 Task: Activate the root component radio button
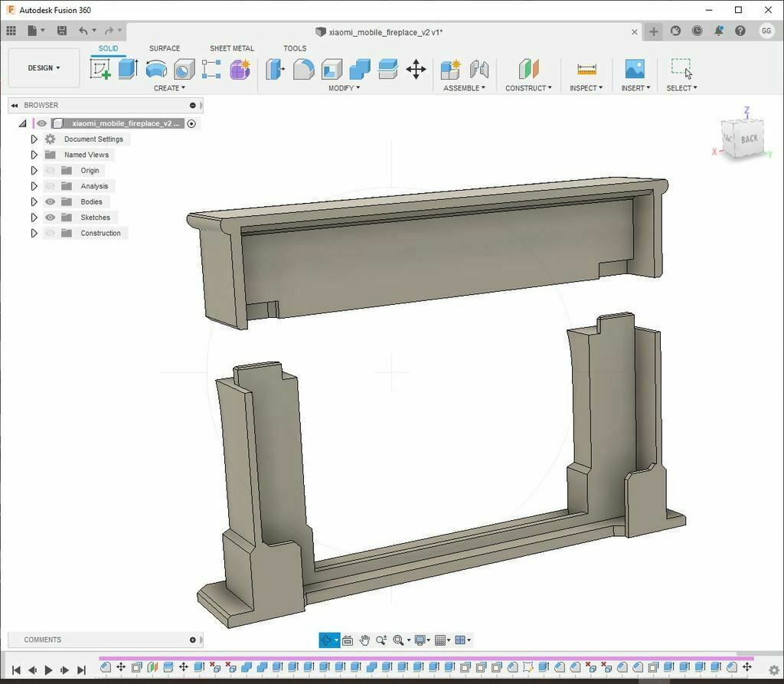(191, 123)
